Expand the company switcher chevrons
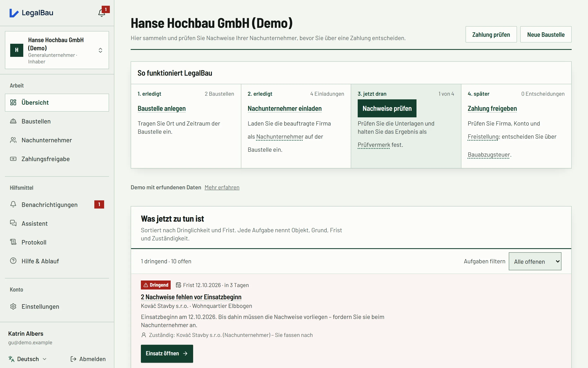 tap(100, 50)
